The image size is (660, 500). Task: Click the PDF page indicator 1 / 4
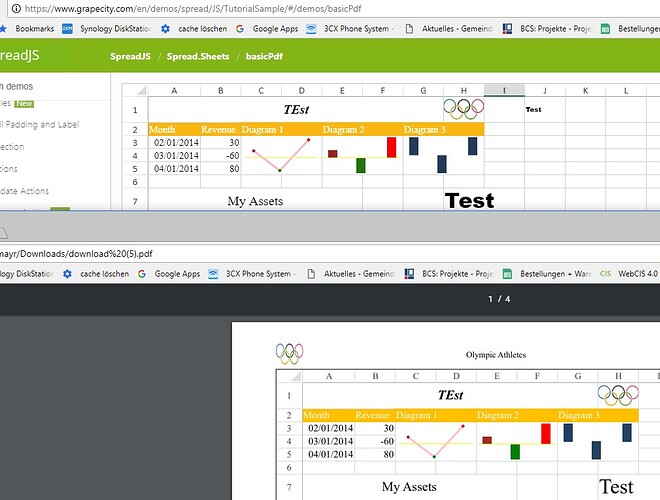498,299
